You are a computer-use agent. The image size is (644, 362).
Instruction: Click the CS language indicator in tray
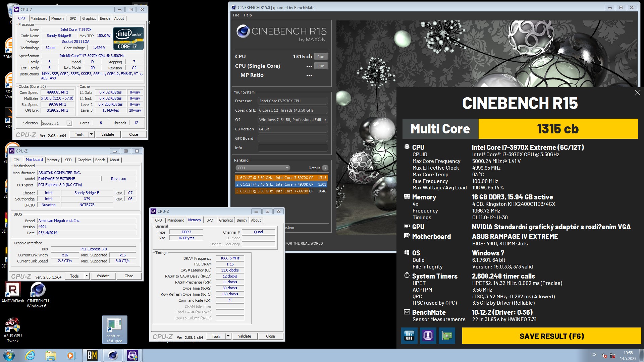pos(594,355)
